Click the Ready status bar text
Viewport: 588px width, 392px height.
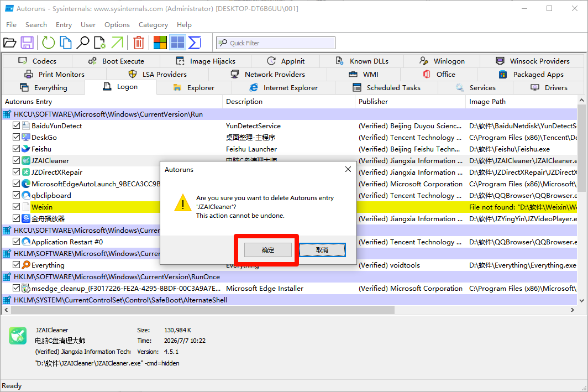click(12, 385)
